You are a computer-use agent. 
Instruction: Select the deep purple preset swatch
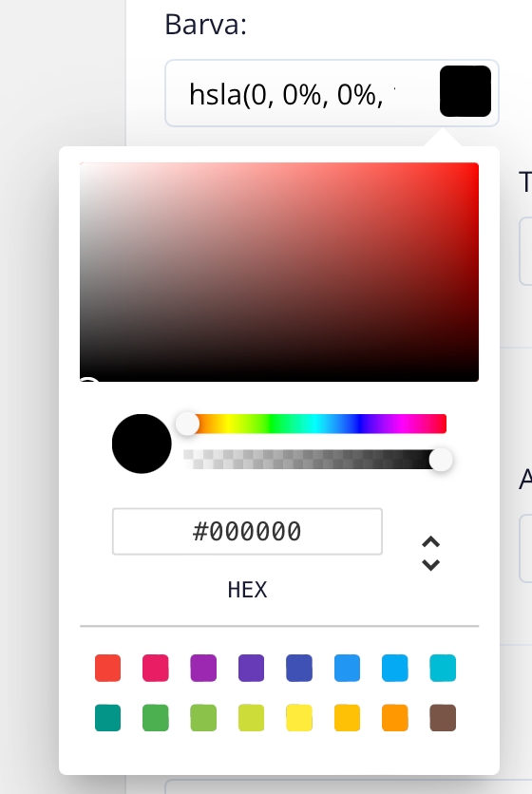[252, 668]
